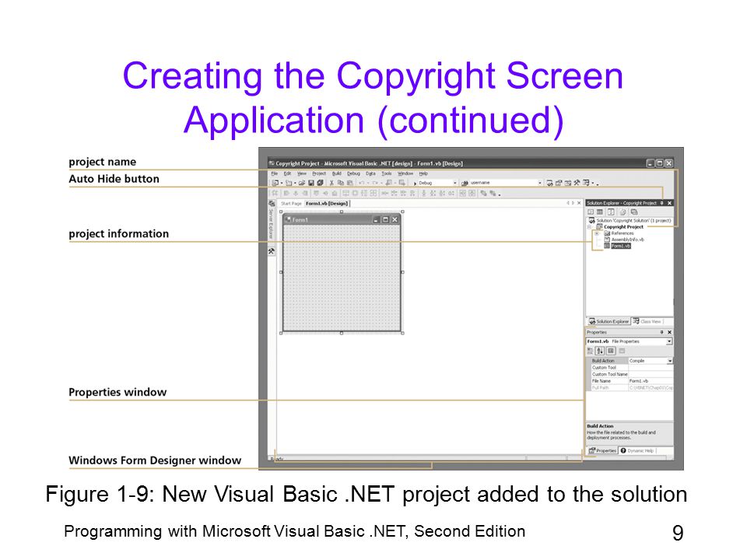The height and width of the screenshot is (560, 747).
Task: Close the Properties window
Action: (669, 332)
